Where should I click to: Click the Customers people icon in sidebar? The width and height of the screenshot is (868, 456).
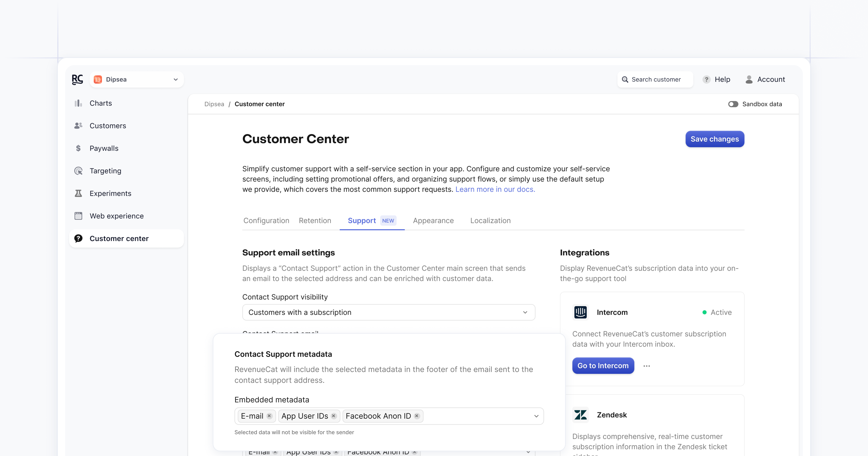pos(78,125)
